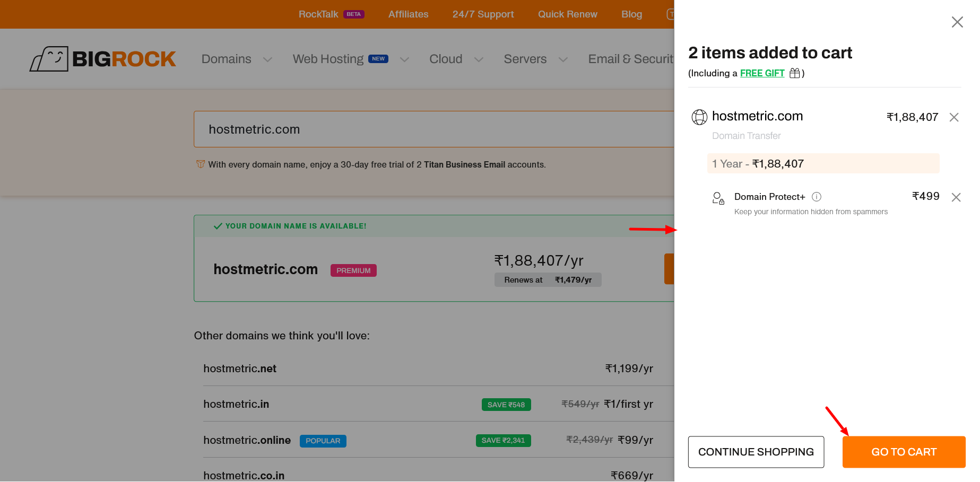The width and height of the screenshot is (980, 482).
Task: Open 24/7 Support link
Action: (483, 14)
